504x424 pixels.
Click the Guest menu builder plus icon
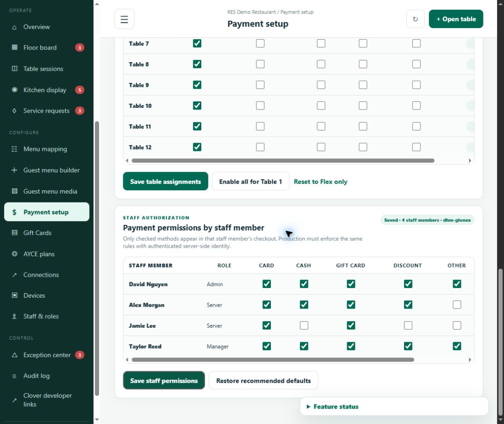click(14, 170)
